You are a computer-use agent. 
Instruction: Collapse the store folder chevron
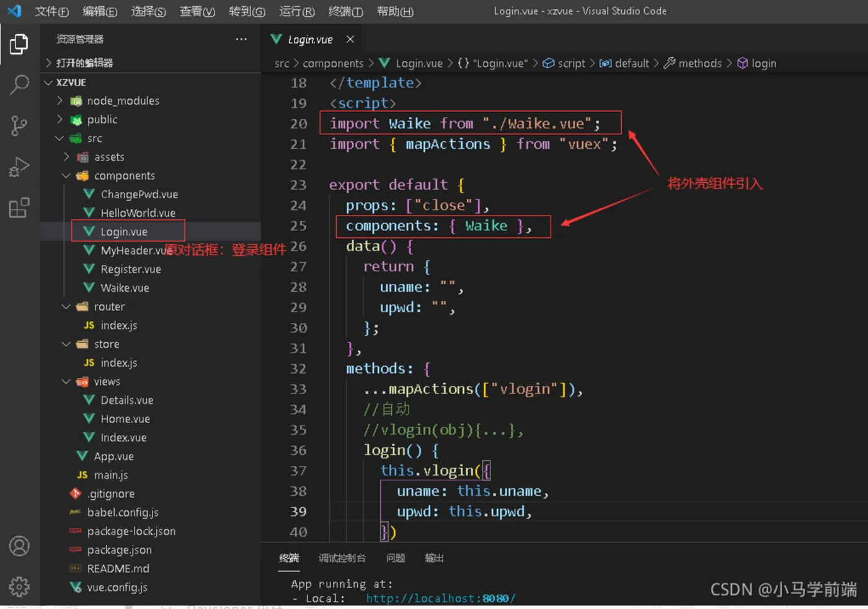coord(66,344)
